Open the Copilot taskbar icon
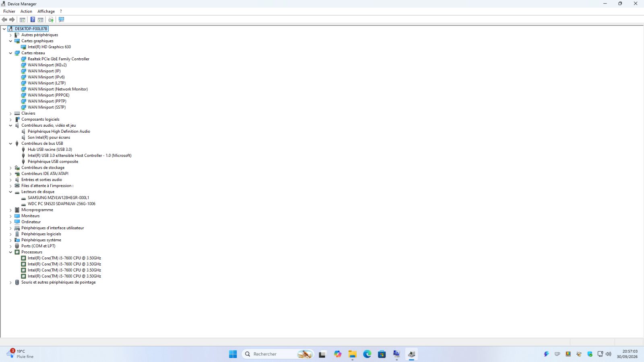 tap(338, 354)
